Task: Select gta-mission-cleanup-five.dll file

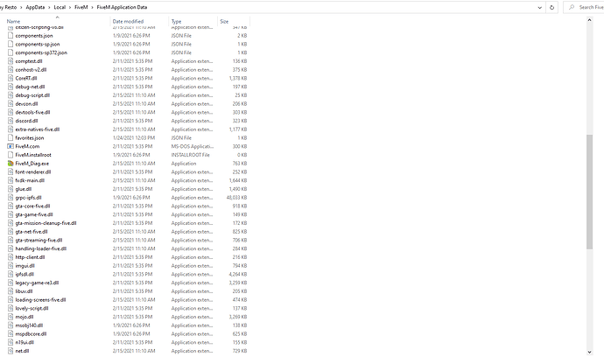Action: (46, 223)
